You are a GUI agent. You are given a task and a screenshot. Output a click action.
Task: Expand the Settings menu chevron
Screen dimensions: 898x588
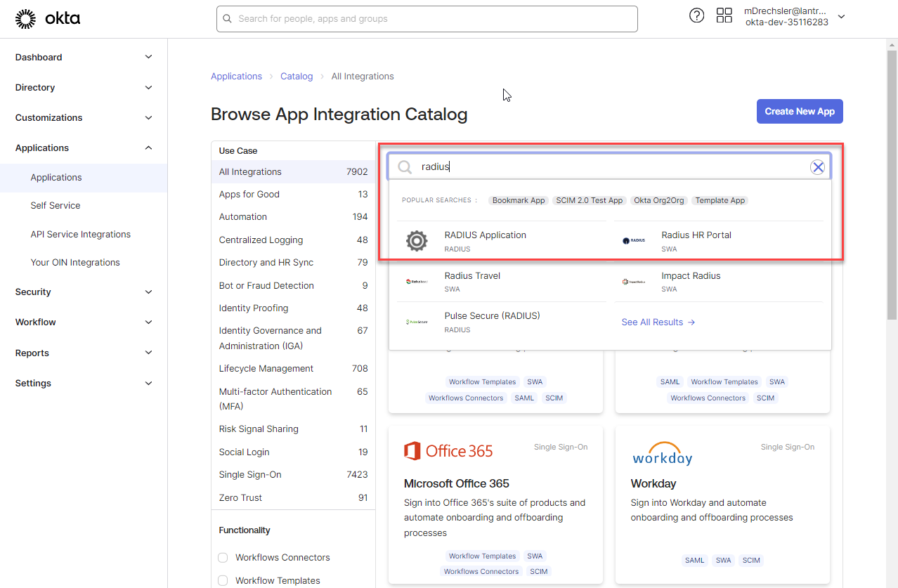point(148,383)
